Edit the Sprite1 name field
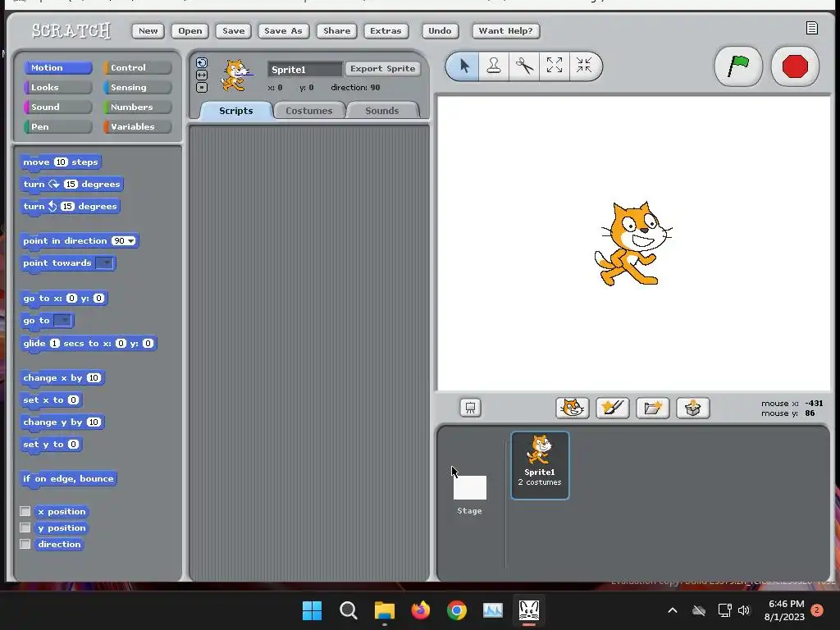Viewport: 840px width, 630px height. point(305,69)
